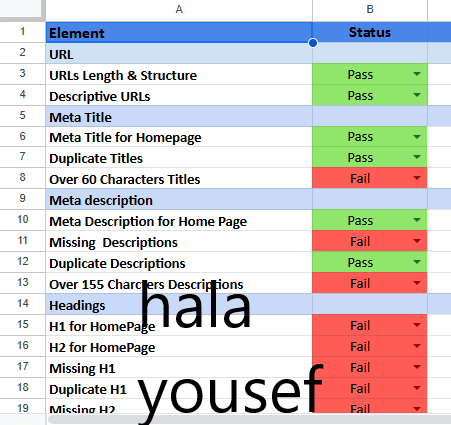Click the Element header cell
The height and width of the screenshot is (425, 451).
[x=179, y=32]
